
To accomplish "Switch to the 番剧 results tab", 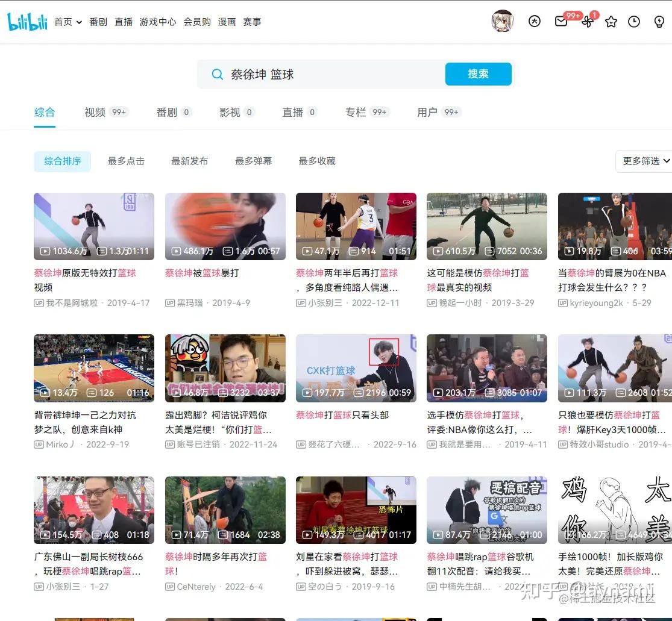I will 174,112.
